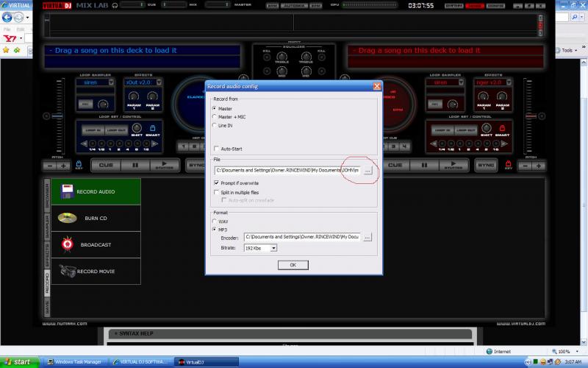Viewport: 588px width, 368px height.
Task: Open left deck loop sampler 'siren' dropdown
Action: [111, 82]
